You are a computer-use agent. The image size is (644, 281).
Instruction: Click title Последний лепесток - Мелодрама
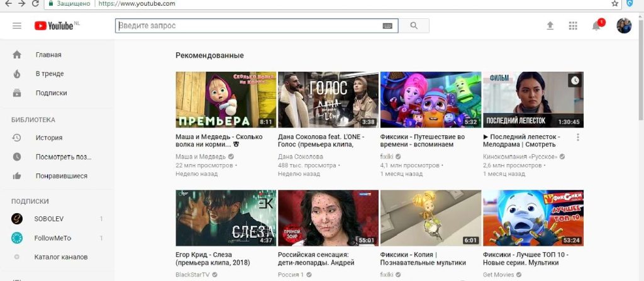pyautogui.click(x=521, y=141)
